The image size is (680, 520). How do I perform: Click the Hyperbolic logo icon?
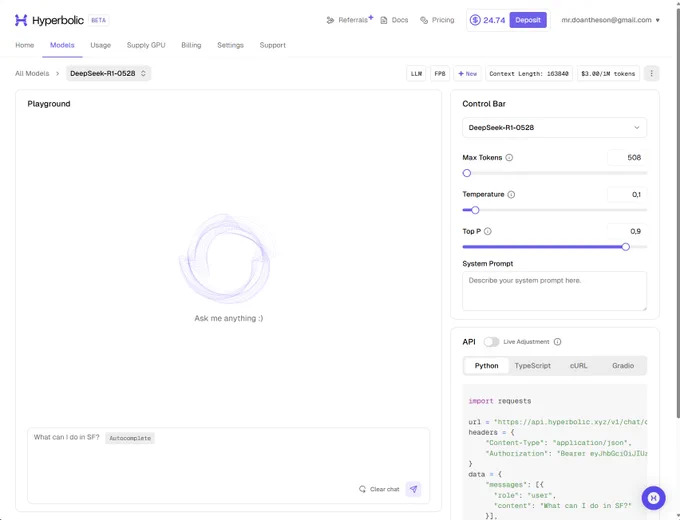[21, 20]
